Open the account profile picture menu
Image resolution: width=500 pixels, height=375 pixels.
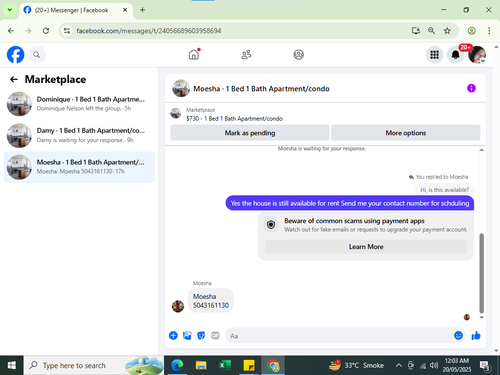coord(477,55)
